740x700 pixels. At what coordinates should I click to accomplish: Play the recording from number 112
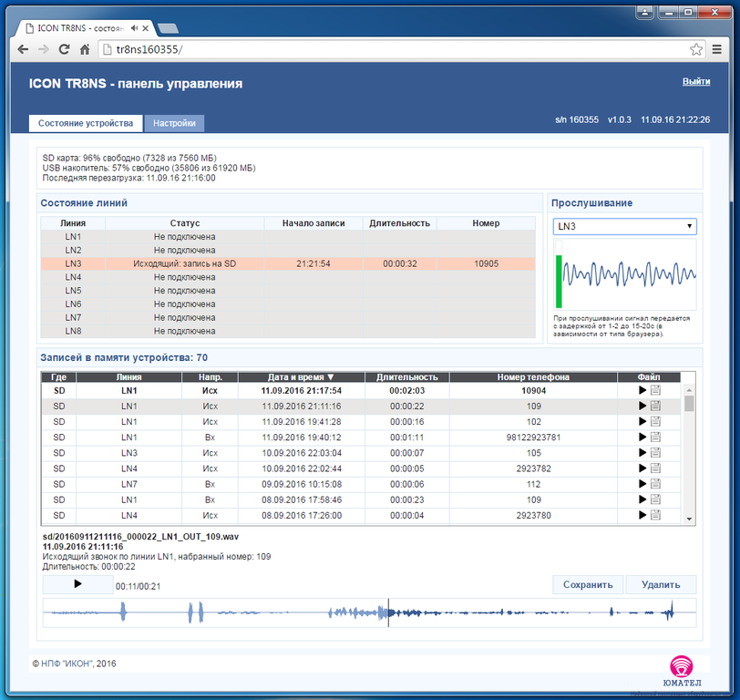(x=642, y=484)
